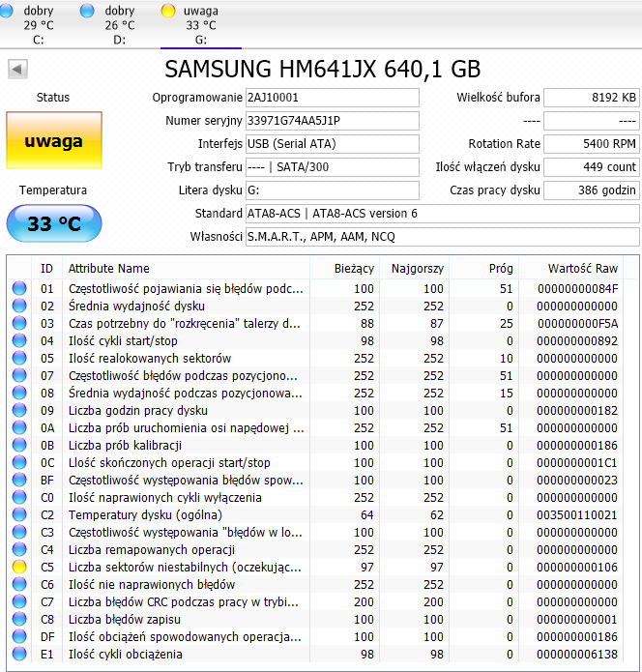This screenshot has height=672, width=642.
Task: Click the power-on count 449 count
Action: [x=592, y=167]
